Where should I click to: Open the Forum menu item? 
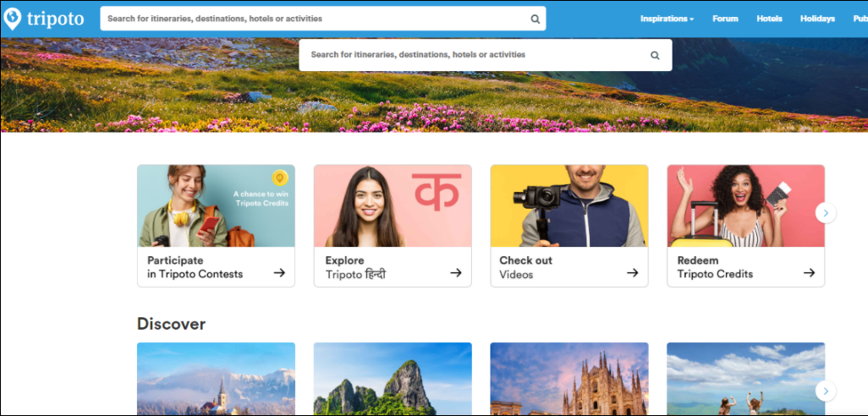725,19
